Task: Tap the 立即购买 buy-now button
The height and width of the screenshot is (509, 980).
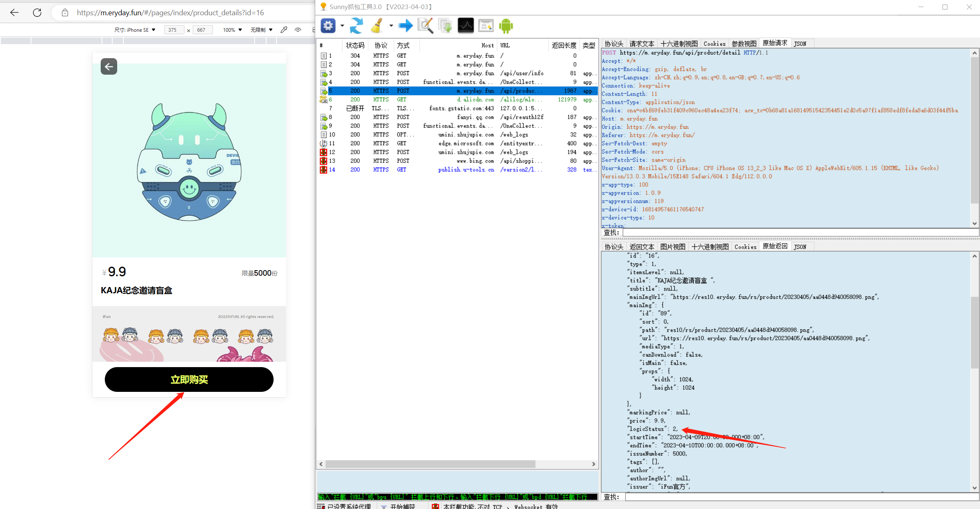Action: (x=189, y=379)
